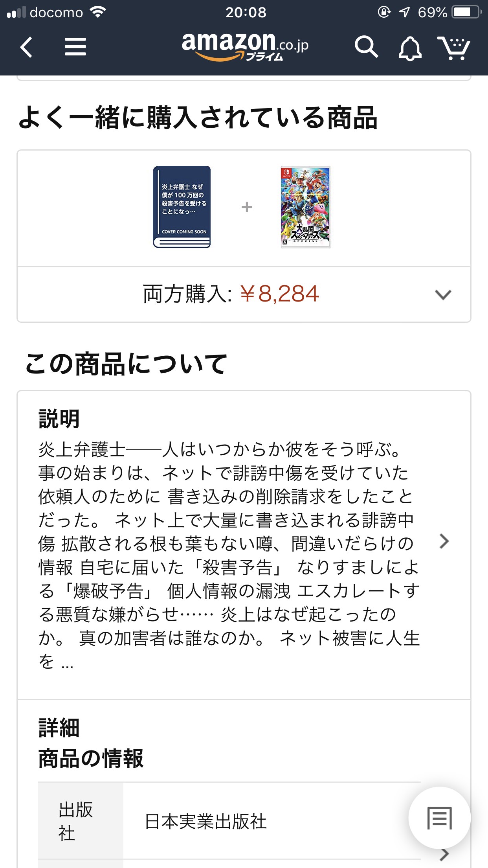The width and height of the screenshot is (488, 868).
Task: Select the 日本実業出版社 publisher row
Action: click(x=229, y=821)
